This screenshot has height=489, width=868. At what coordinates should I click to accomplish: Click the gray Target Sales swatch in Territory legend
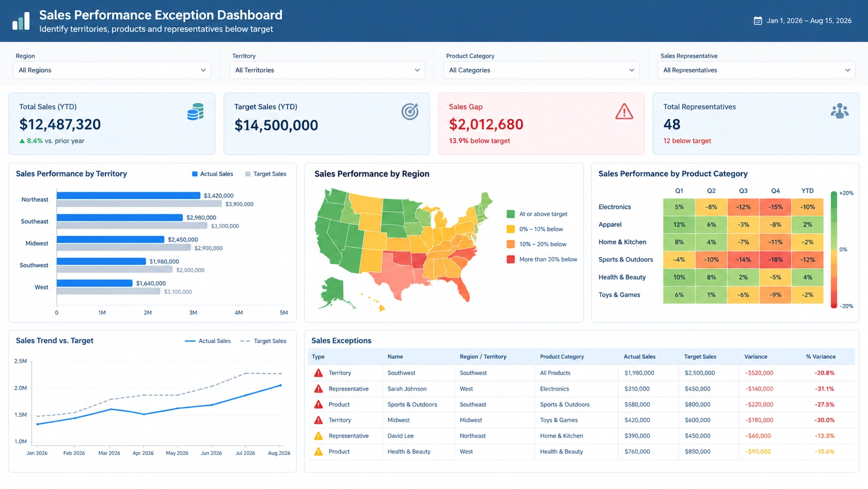coord(248,174)
